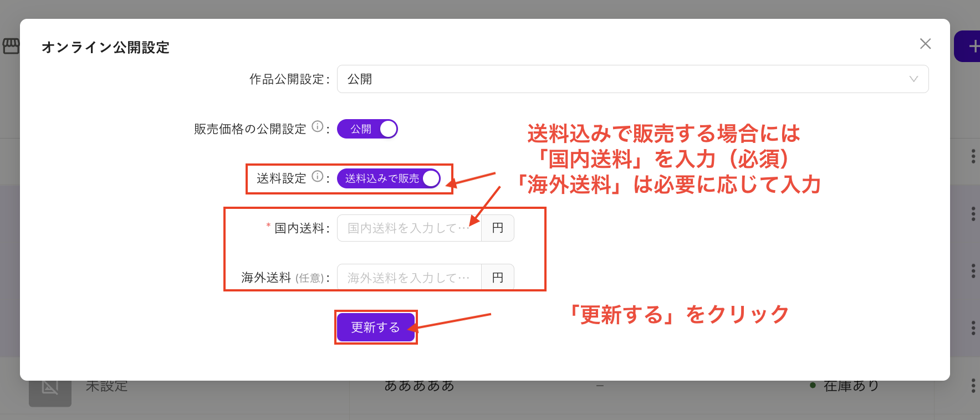Screen dimensions: 980x420
Task: Click the 在庫あり status text
Action: [851, 386]
